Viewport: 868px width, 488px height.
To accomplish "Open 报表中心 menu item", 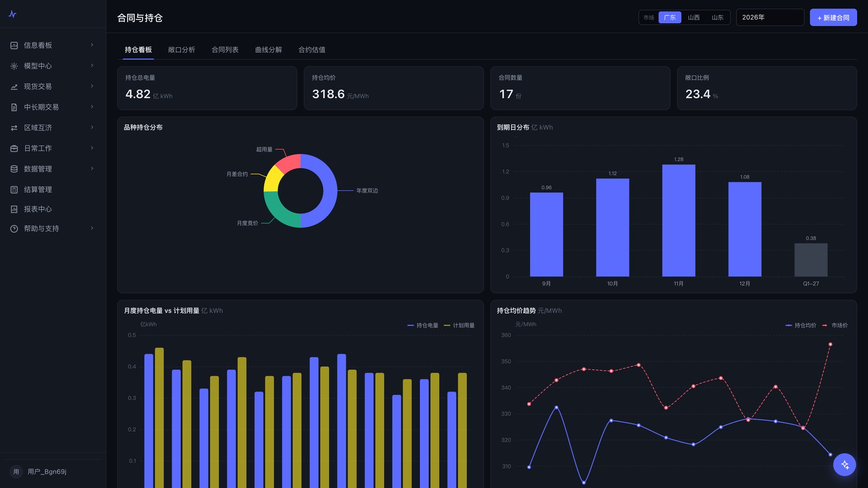I will (53, 209).
